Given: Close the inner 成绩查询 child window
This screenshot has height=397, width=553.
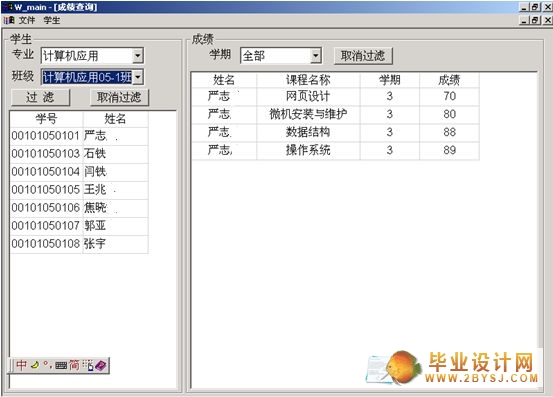Looking at the screenshot, I should click(x=547, y=20).
